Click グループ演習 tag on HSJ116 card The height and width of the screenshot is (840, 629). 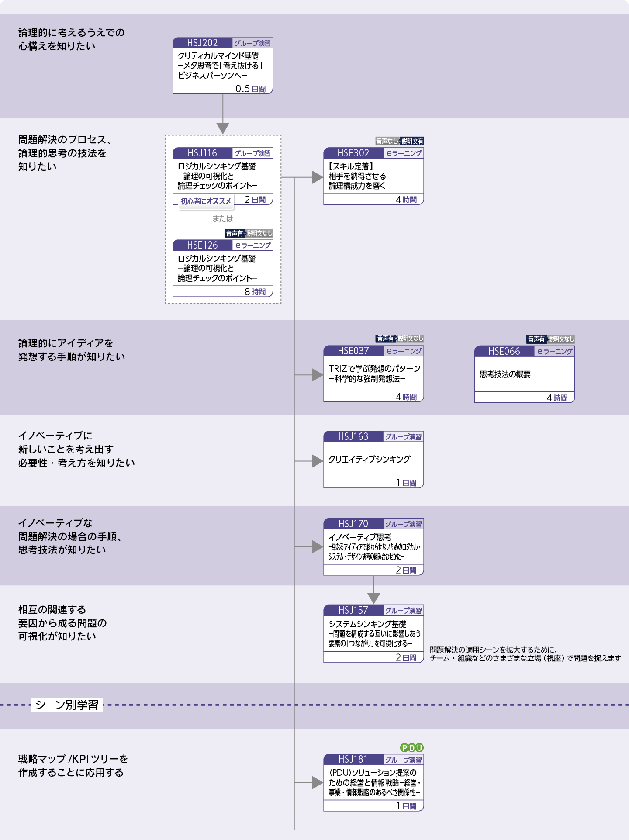coord(252,153)
